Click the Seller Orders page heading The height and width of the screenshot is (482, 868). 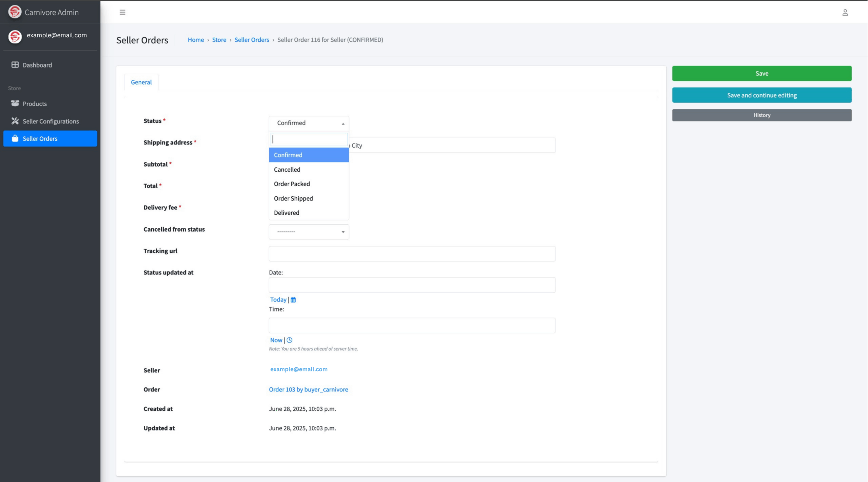point(142,40)
